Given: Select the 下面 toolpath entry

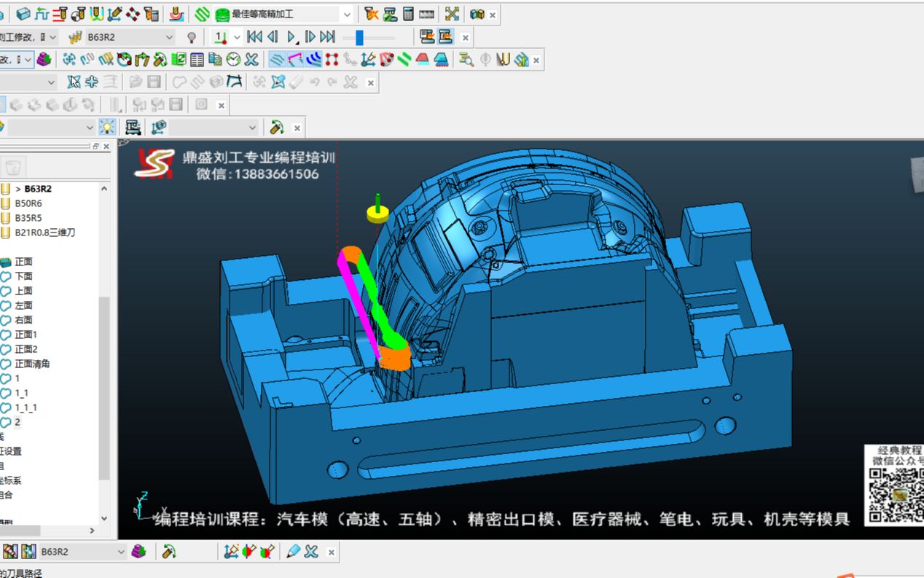Looking at the screenshot, I should [x=23, y=276].
